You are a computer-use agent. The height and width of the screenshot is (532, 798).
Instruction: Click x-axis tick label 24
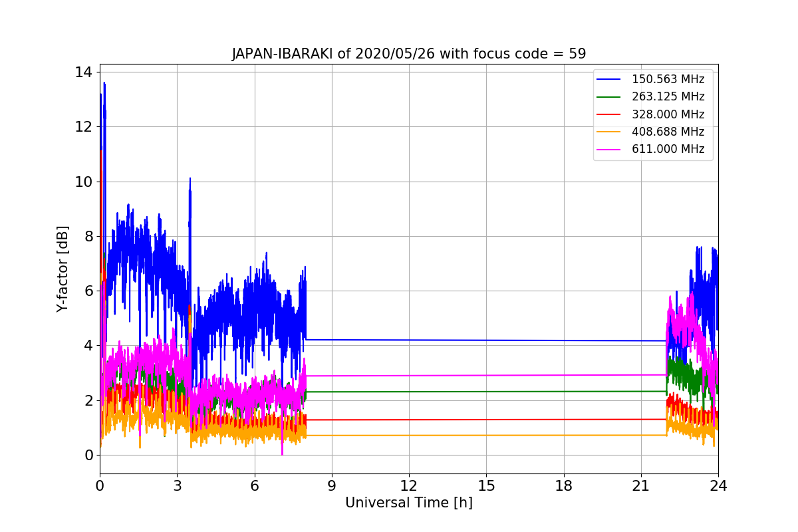(718, 485)
